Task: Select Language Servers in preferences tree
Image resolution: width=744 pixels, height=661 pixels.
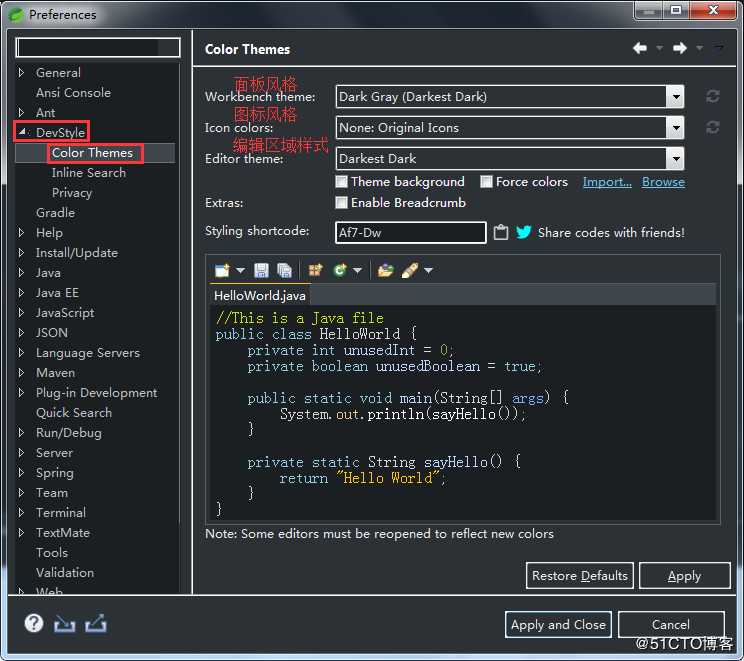Action: [x=88, y=353]
